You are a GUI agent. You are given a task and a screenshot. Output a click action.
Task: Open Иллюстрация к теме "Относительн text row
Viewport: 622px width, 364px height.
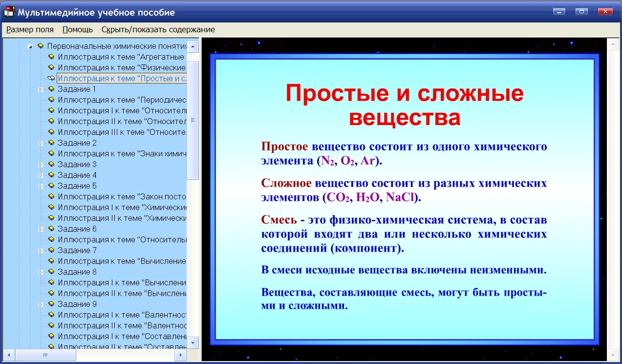click(122, 240)
